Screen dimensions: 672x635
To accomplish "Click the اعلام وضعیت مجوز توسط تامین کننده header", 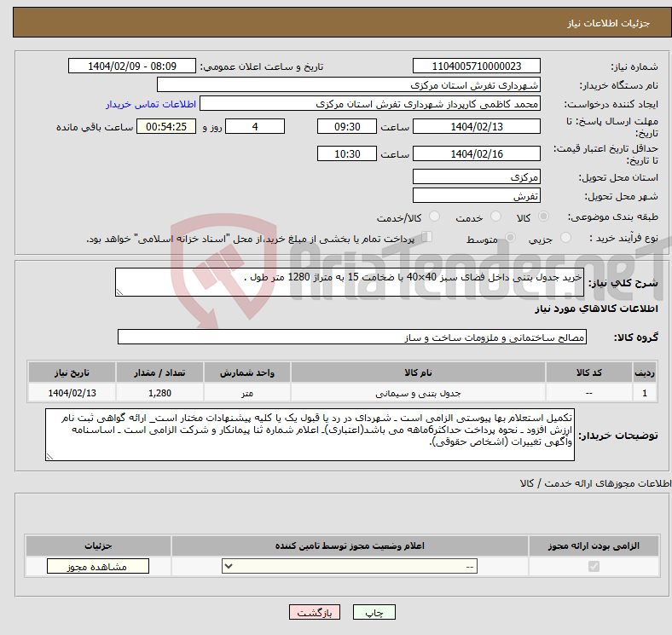I will (x=350, y=546).
